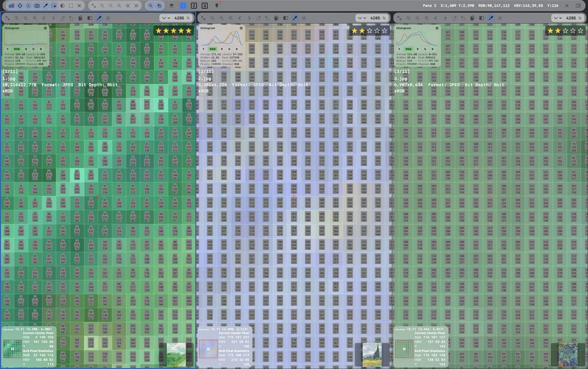Zoom in all panes from main toolbar

(119, 6)
